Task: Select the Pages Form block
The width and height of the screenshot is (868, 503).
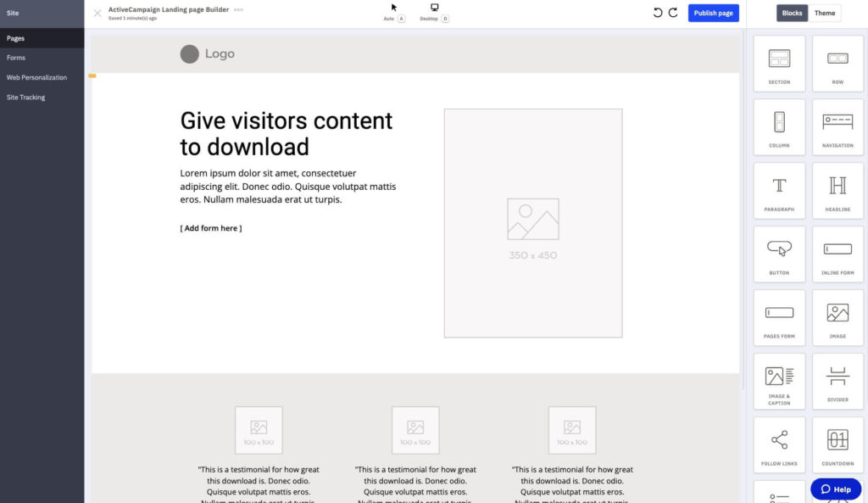Action: tap(779, 318)
